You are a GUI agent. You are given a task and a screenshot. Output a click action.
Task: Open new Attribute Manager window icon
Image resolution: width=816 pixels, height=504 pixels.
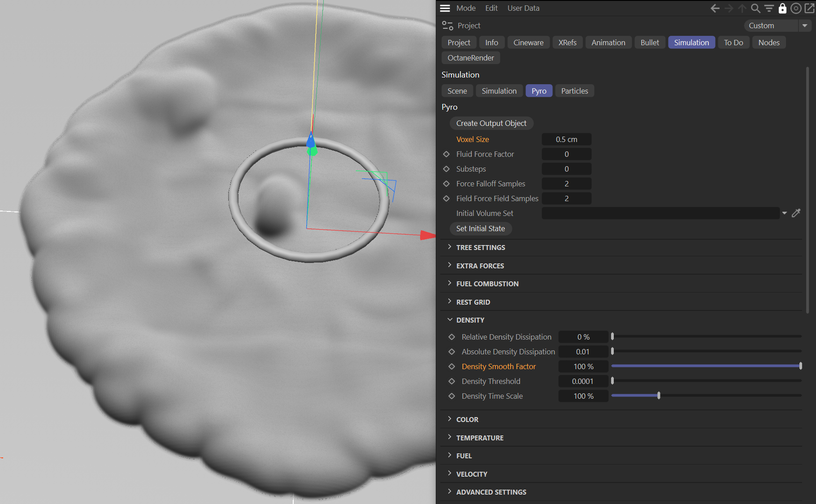click(810, 8)
